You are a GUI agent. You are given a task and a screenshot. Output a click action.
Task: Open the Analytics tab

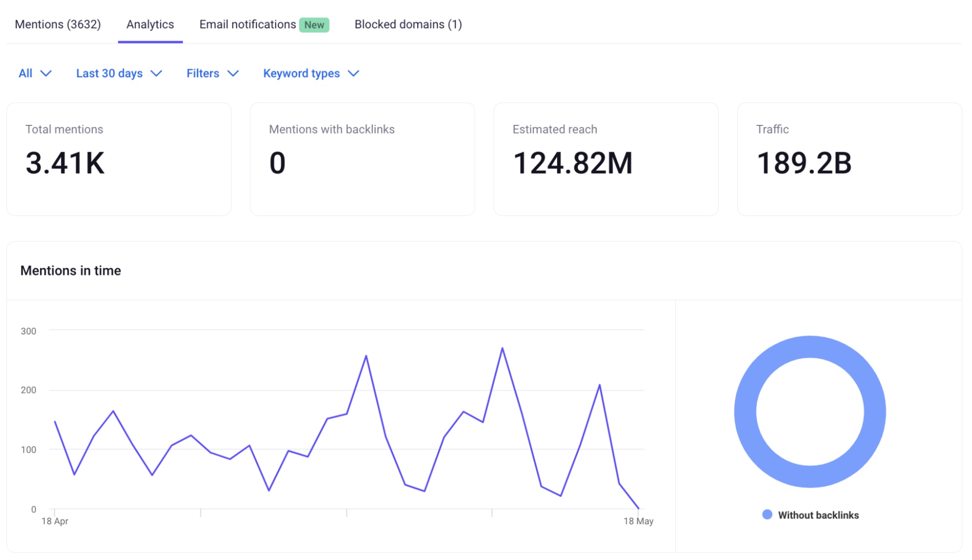coord(150,24)
